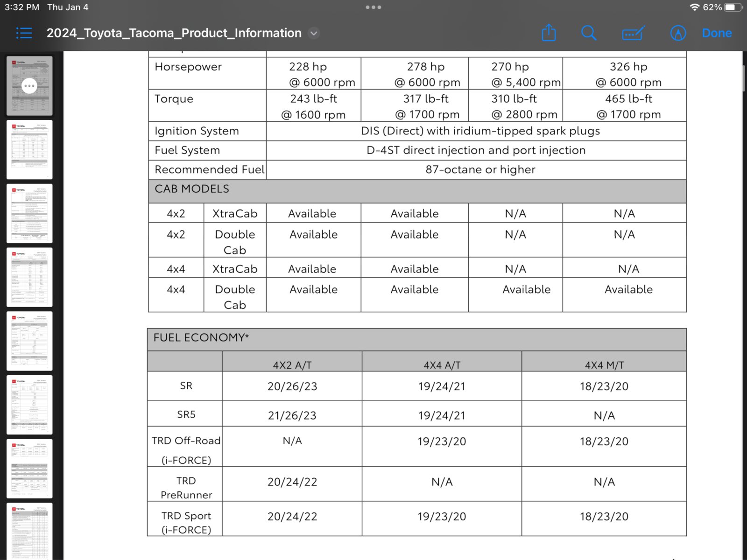Tap the "TRD Off-Road (i-FORCE)" row label
Image resolution: width=747 pixels, height=560 pixels.
point(186,450)
